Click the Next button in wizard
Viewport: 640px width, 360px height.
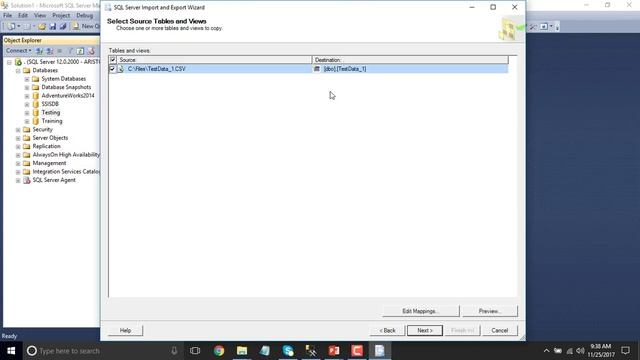424,330
